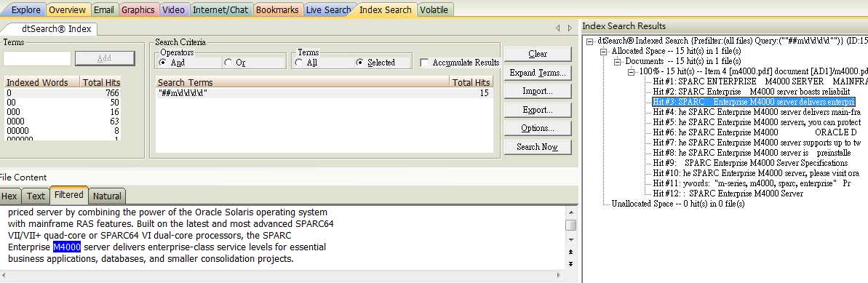
Task: Open the Video tab
Action: (173, 9)
